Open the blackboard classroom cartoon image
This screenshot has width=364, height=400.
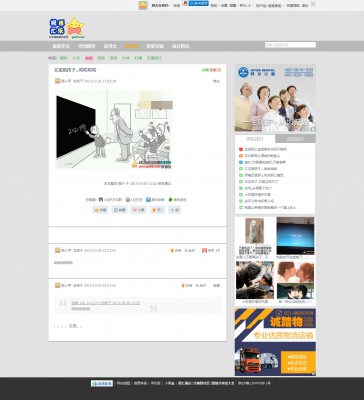click(114, 130)
